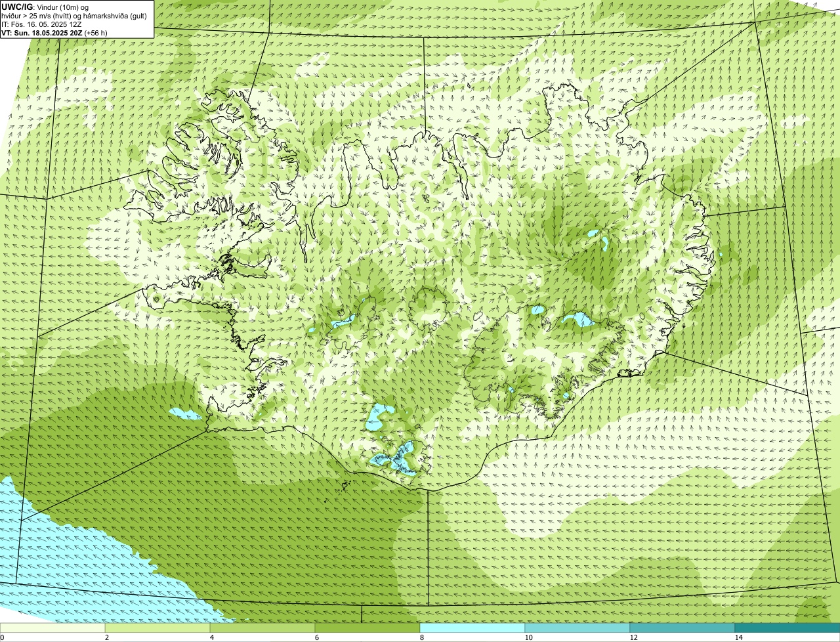Click the 10–12 m/s legend swatch
840x642 pixels.
(x=577, y=628)
